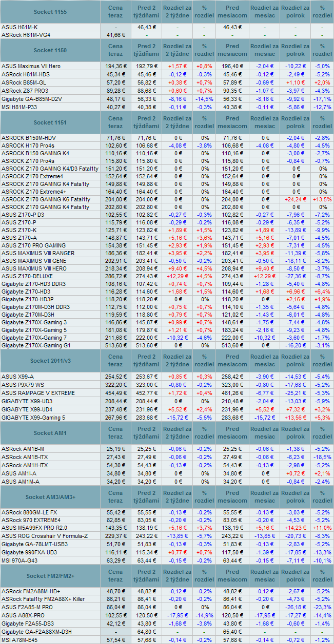This screenshot has height=644, width=334.
Task: Select the Gigabyte Z170-HD3 DDR3 product name
Action: pyautogui.click(x=33, y=283)
